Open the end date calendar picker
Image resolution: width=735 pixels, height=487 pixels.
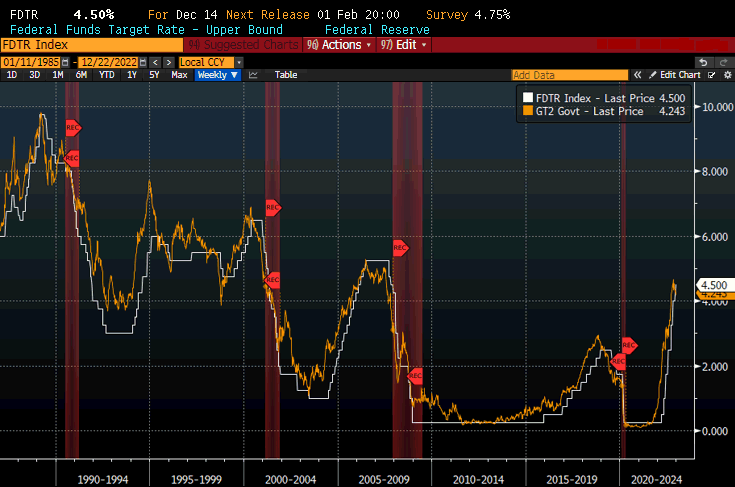coord(143,62)
